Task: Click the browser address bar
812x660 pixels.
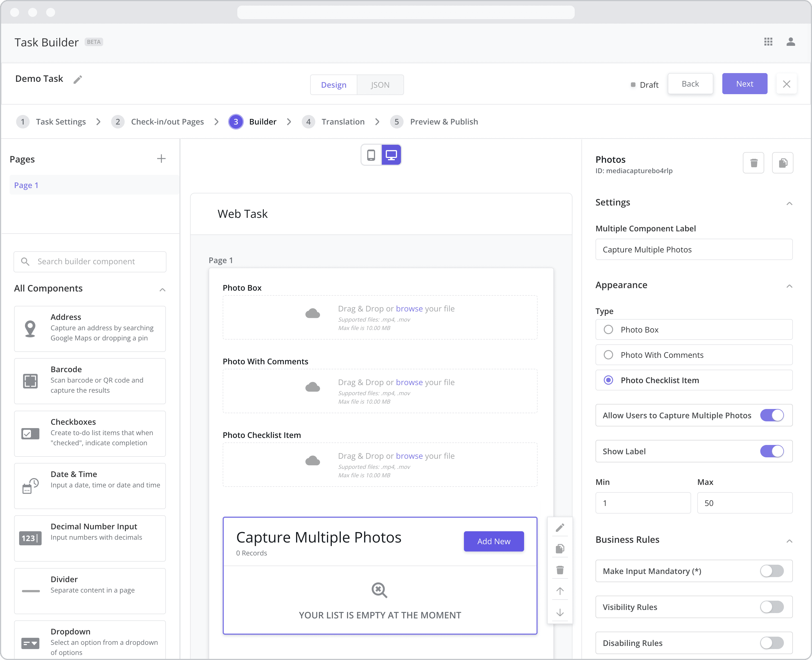Action: pos(406,13)
